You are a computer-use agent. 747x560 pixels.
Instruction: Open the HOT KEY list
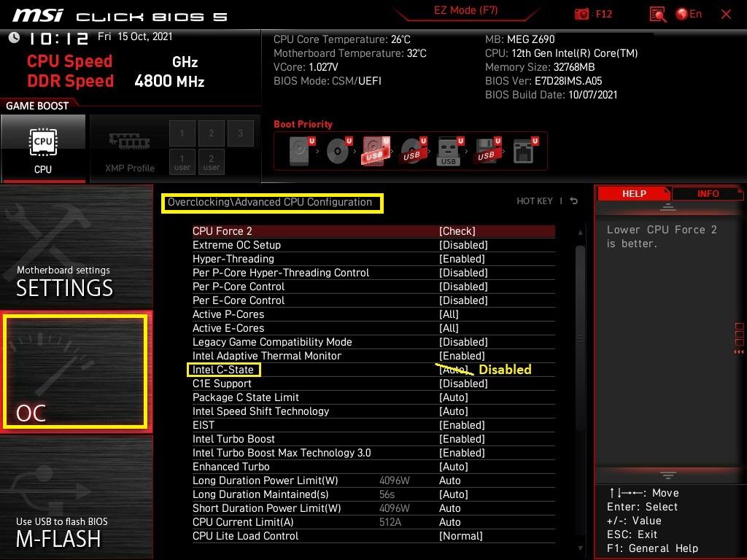click(535, 201)
